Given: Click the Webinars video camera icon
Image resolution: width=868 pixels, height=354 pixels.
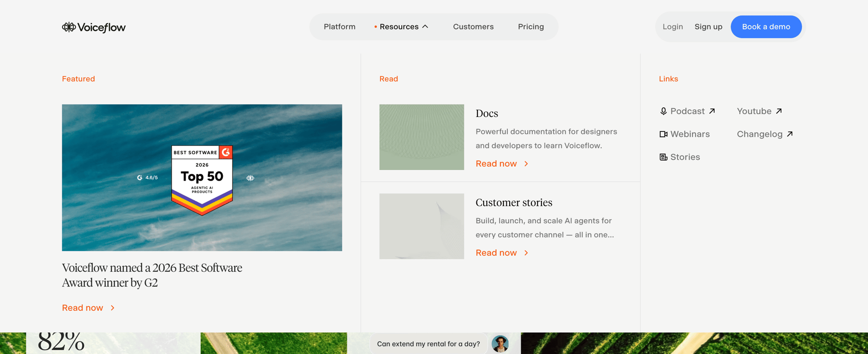Looking at the screenshot, I should coord(664,134).
